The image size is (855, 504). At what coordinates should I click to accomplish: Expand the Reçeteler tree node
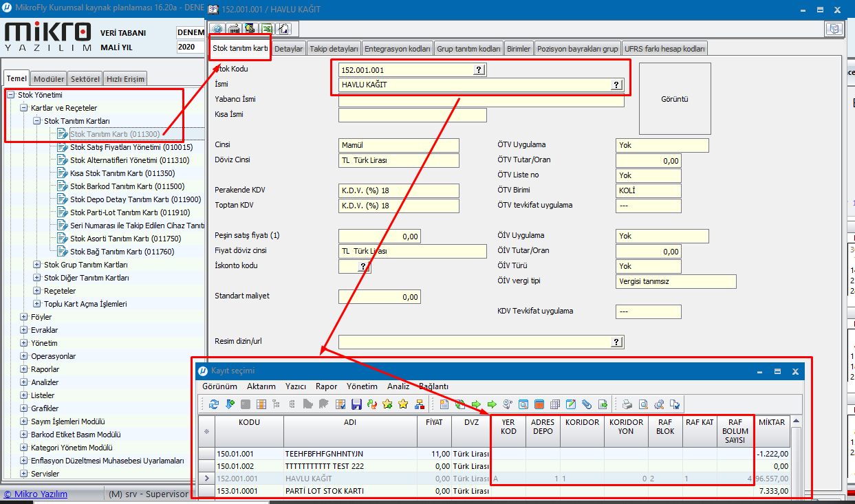click(37, 291)
